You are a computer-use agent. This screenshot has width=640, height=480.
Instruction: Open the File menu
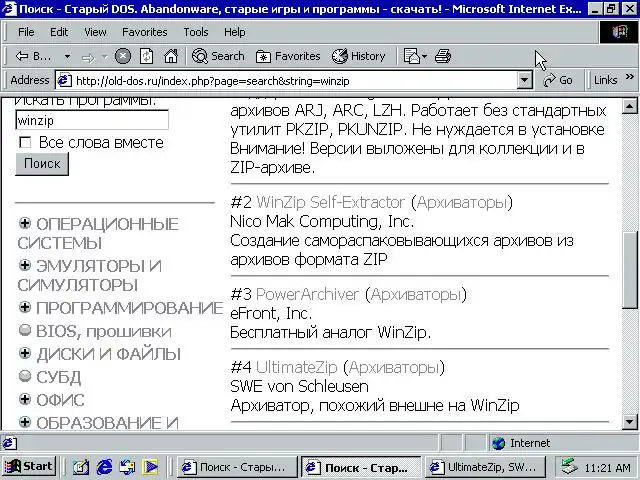(26, 32)
